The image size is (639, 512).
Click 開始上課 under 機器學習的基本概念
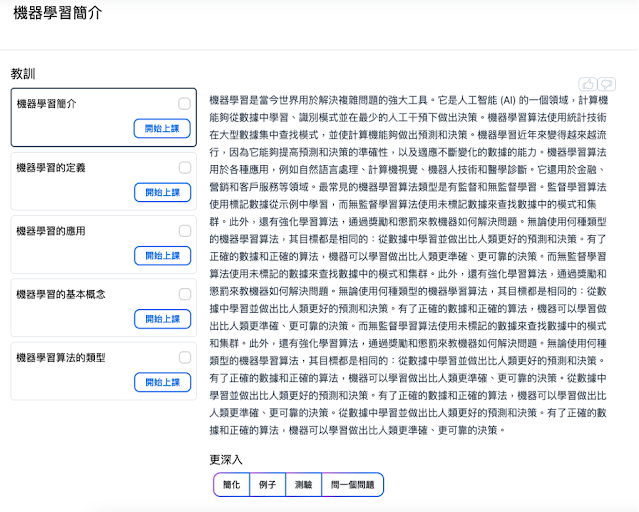[163, 319]
